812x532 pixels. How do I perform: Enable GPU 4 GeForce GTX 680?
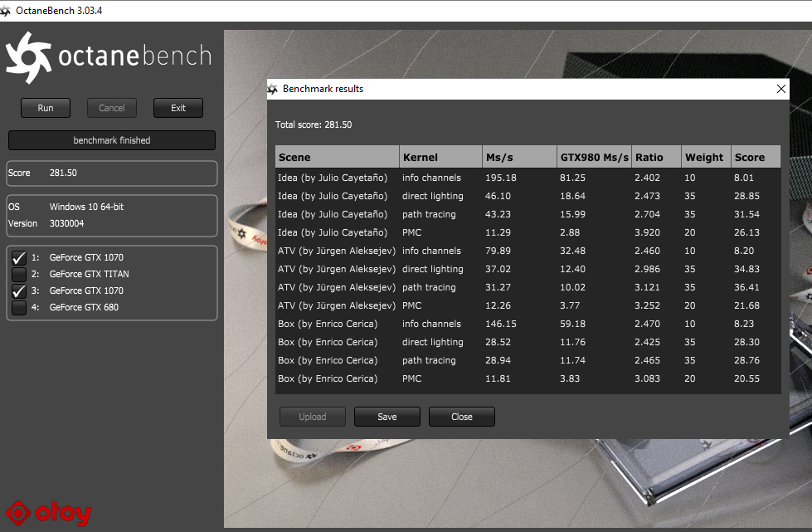coord(18,307)
